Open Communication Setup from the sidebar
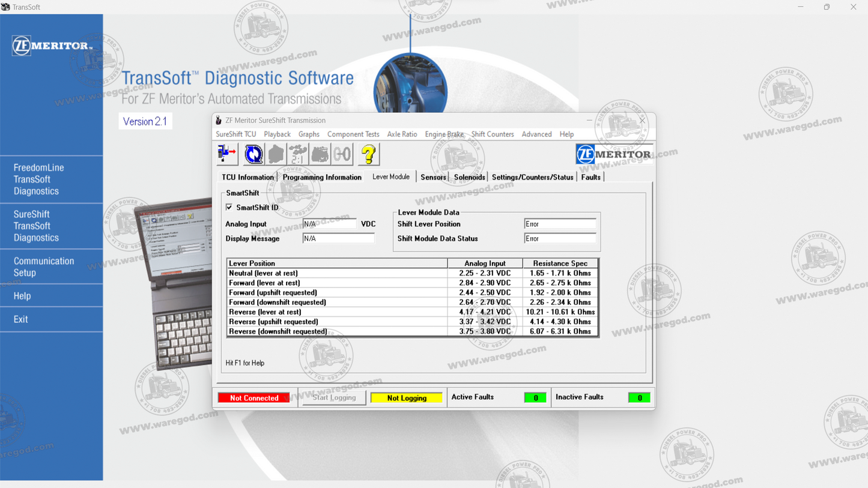This screenshot has width=868, height=488. click(45, 267)
